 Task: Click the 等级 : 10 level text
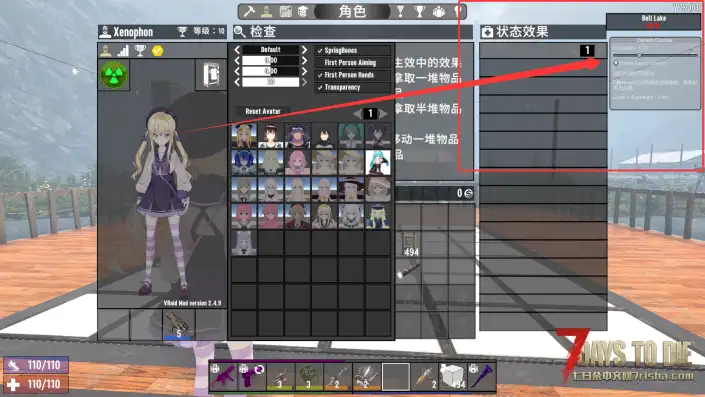(209, 31)
